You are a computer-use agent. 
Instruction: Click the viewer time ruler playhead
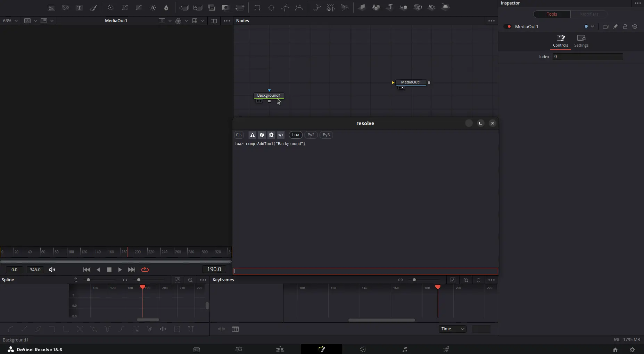coord(127,252)
